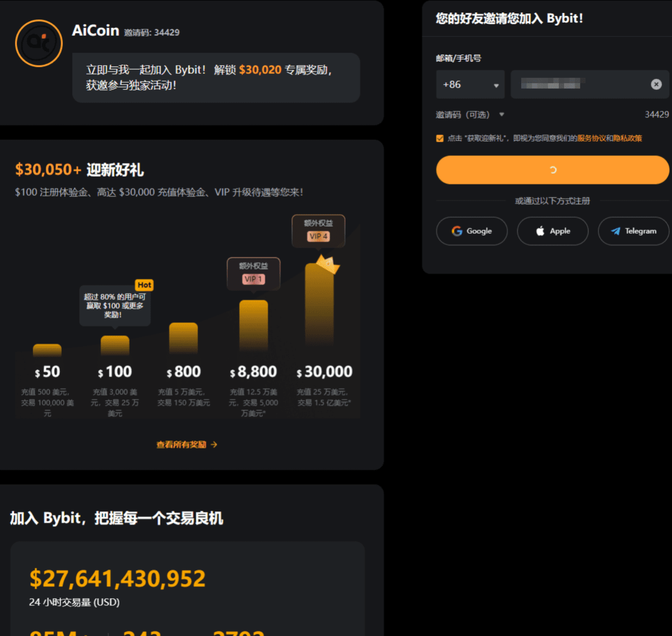Expand the optional invite code section
The width and height of the screenshot is (672, 636).
point(470,115)
